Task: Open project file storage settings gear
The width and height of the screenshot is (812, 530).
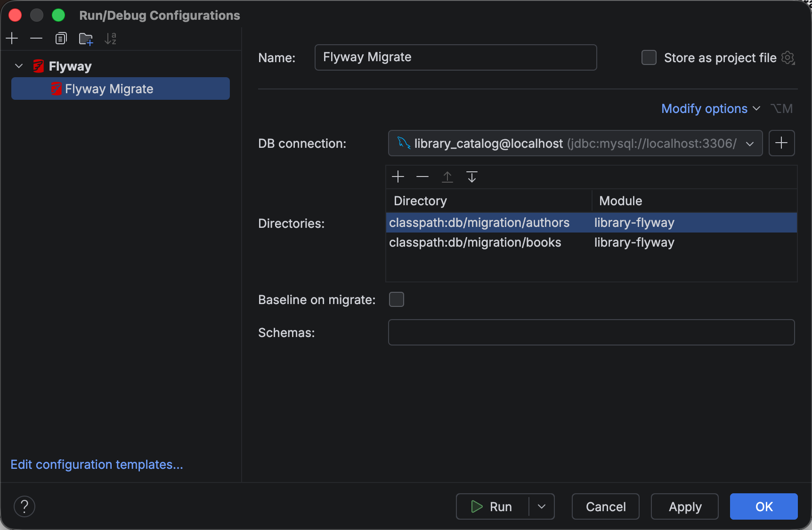Action: point(788,58)
